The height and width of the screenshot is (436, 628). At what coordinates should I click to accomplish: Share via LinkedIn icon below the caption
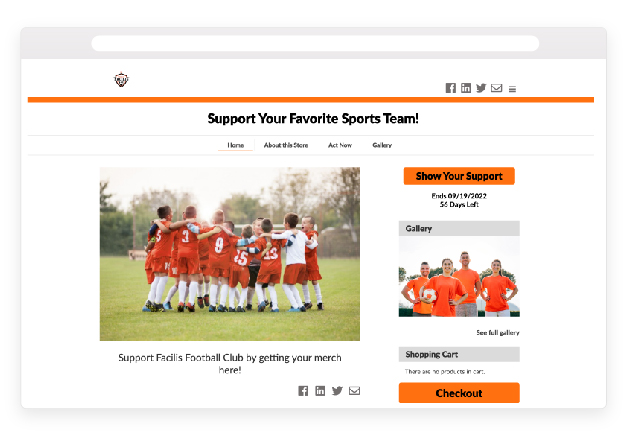point(320,391)
